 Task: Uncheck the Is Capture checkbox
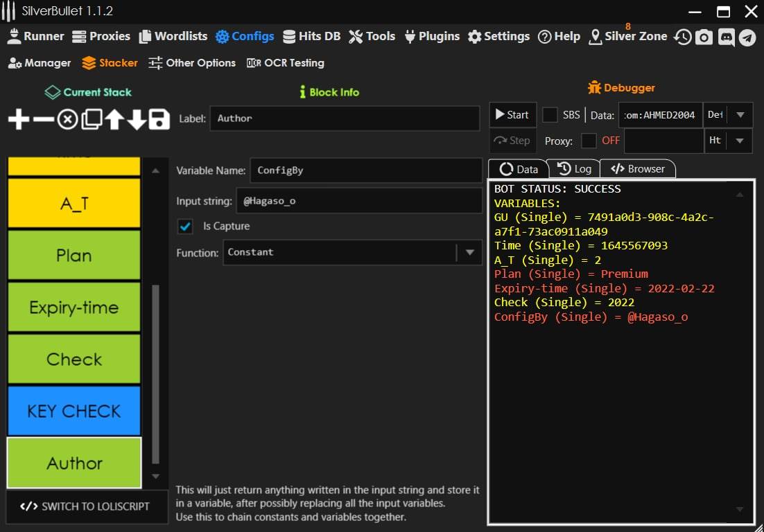[185, 227]
